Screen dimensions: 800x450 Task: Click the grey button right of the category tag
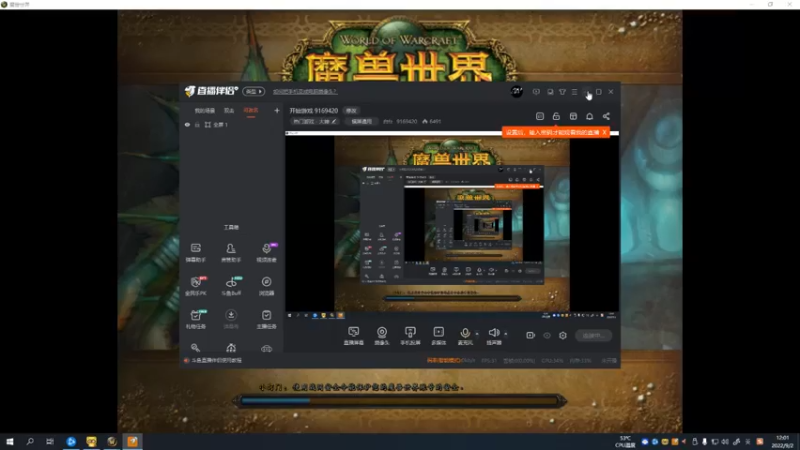click(361, 121)
